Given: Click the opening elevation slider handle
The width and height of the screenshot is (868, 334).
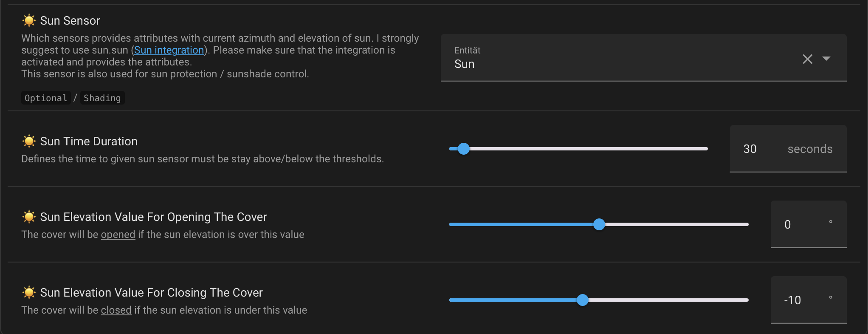Looking at the screenshot, I should 599,224.
